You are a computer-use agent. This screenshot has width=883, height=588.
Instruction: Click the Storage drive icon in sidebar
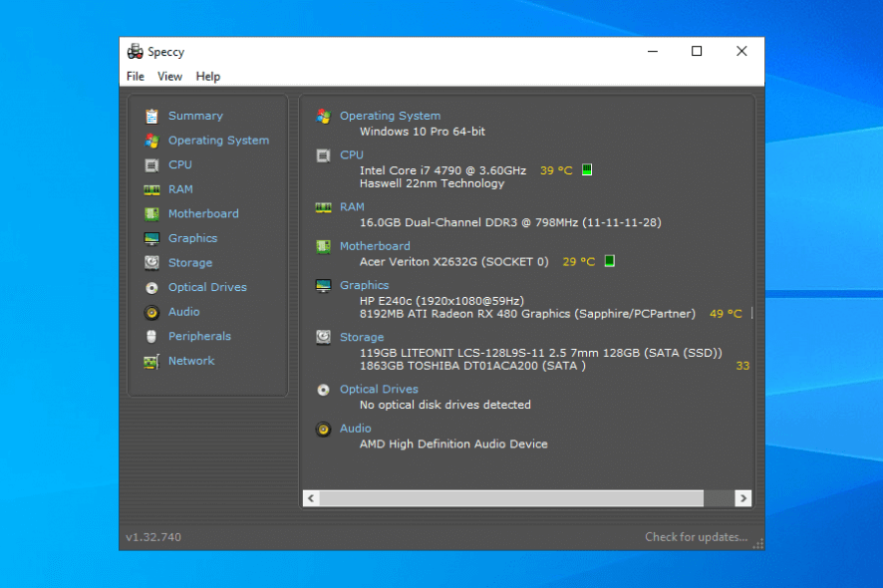coord(151,263)
